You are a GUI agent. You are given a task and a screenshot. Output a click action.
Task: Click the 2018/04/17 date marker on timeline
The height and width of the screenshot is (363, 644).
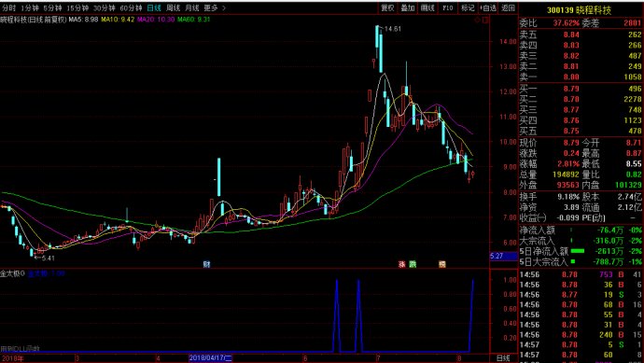click(210, 358)
